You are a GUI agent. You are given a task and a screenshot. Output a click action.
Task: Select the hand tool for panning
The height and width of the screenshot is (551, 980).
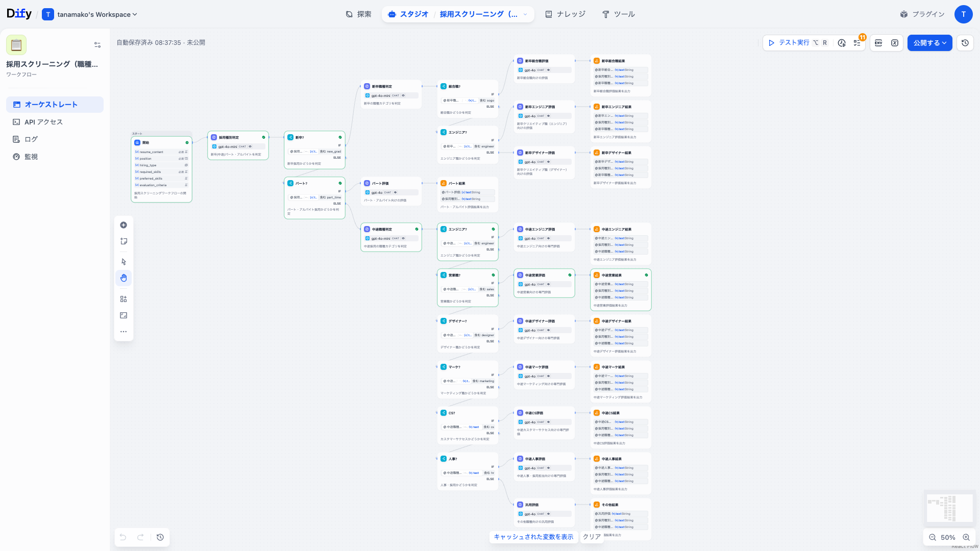[124, 278]
